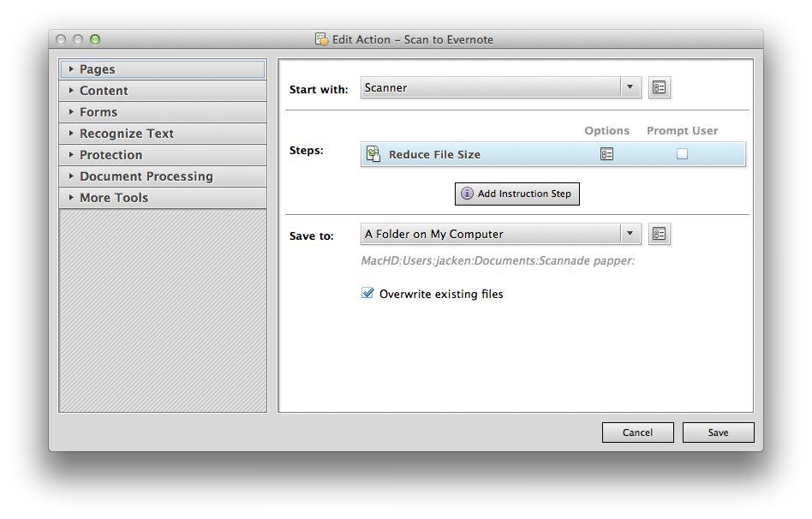The height and width of the screenshot is (519, 812).
Task: Expand the Recognize Text panel
Action: tap(163, 134)
